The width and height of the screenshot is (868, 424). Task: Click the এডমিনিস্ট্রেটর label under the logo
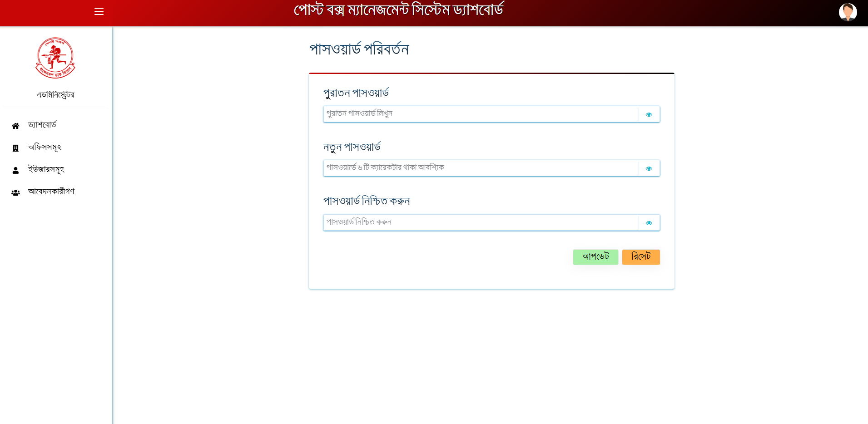[55, 95]
